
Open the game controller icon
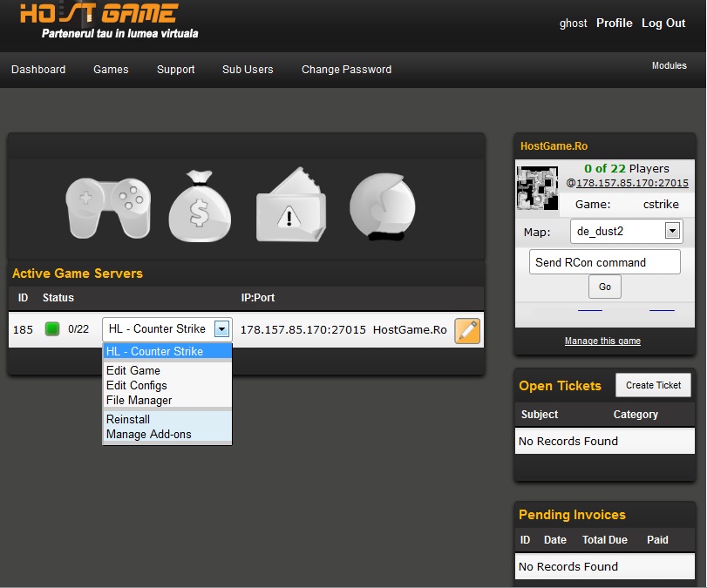(x=108, y=207)
